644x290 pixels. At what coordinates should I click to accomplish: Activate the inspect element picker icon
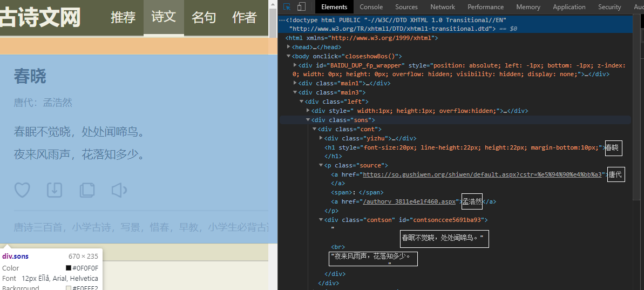click(287, 6)
